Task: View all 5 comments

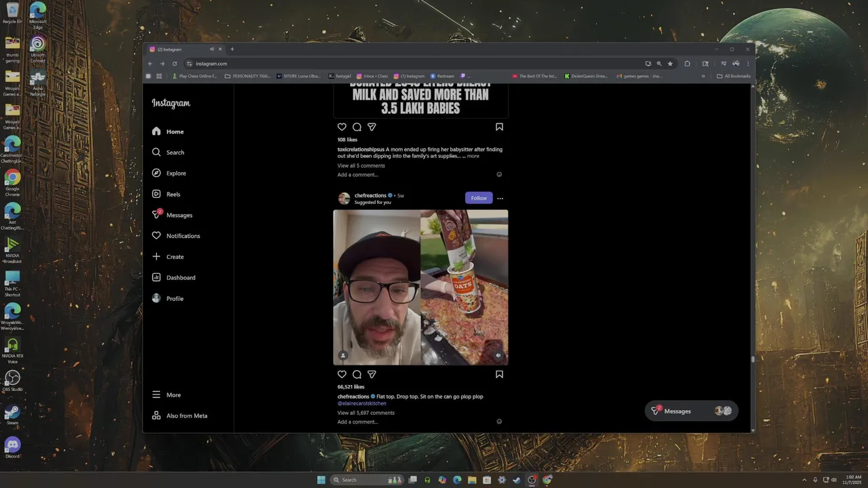Action: tap(361, 165)
